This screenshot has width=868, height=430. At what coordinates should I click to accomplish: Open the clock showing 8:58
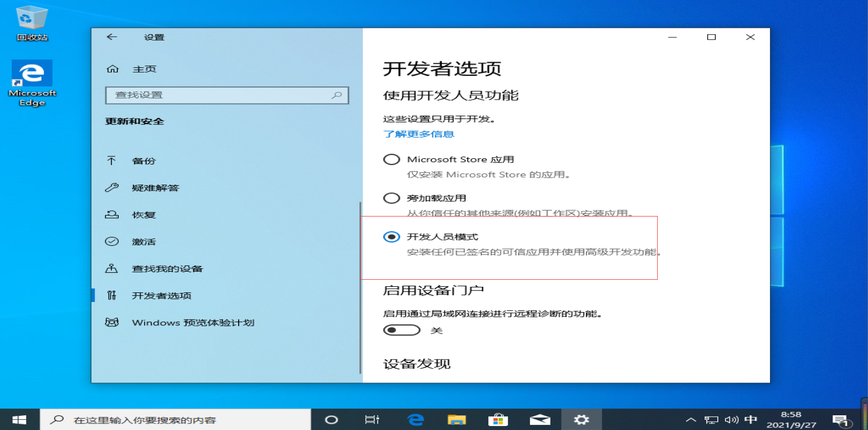pyautogui.click(x=791, y=419)
